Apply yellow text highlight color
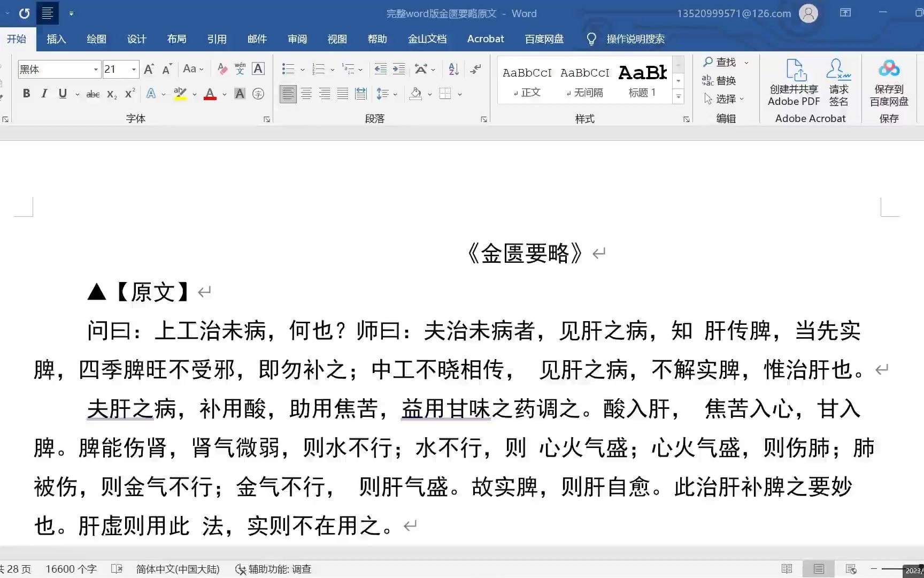This screenshot has height=578, width=924. pyautogui.click(x=180, y=94)
